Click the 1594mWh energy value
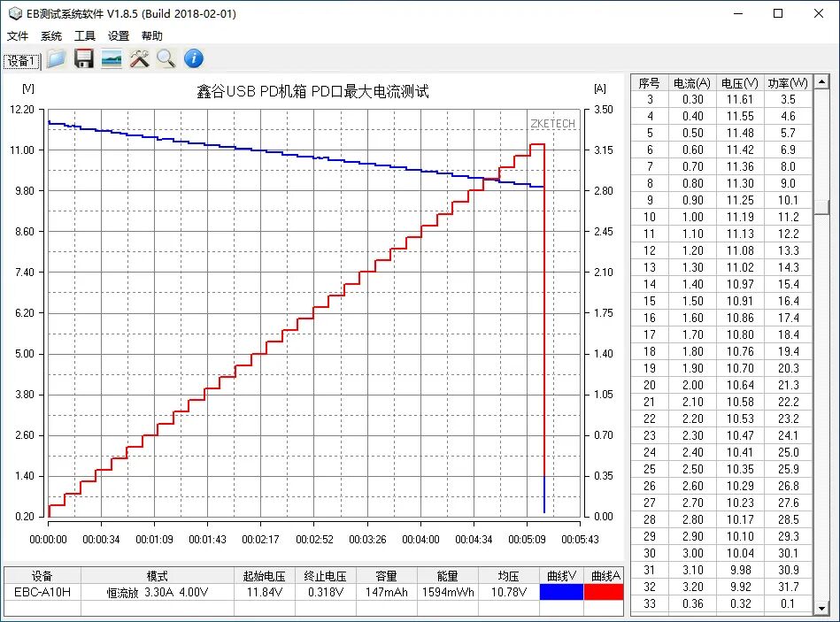Viewport: 840px width, 622px height. point(448,592)
